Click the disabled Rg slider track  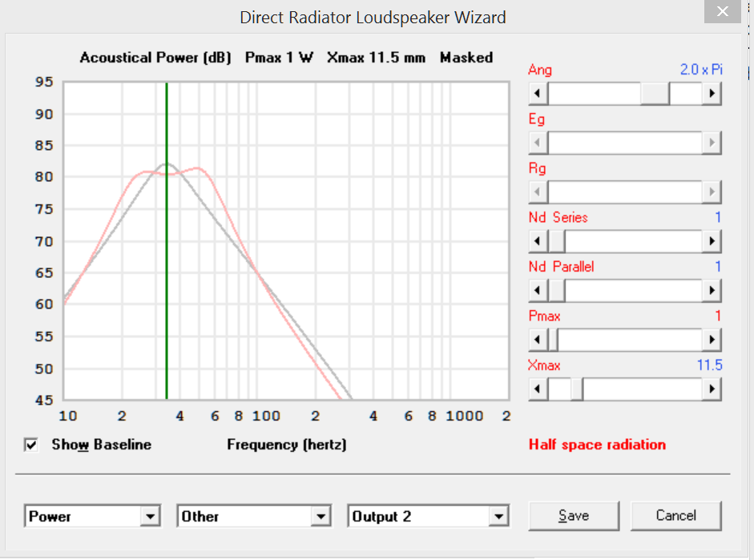pos(625,191)
